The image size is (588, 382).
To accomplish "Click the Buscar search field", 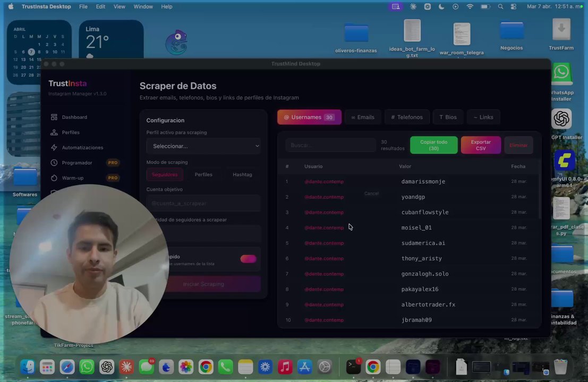I will [330, 145].
